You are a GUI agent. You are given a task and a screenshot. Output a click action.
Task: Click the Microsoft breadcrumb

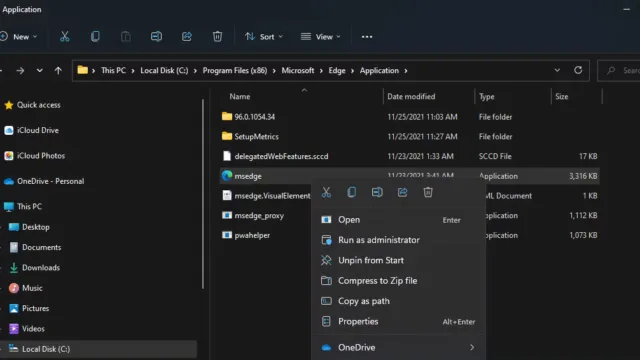pos(298,71)
